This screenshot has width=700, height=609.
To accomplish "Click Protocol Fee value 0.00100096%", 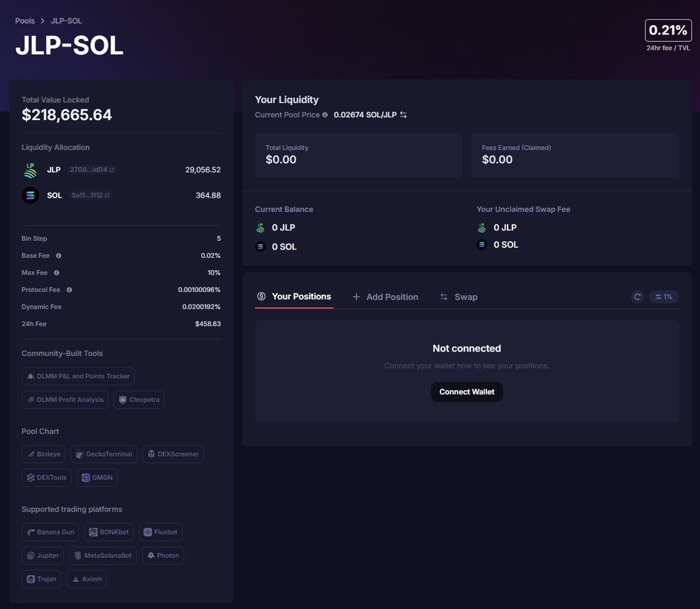I will (x=199, y=290).
